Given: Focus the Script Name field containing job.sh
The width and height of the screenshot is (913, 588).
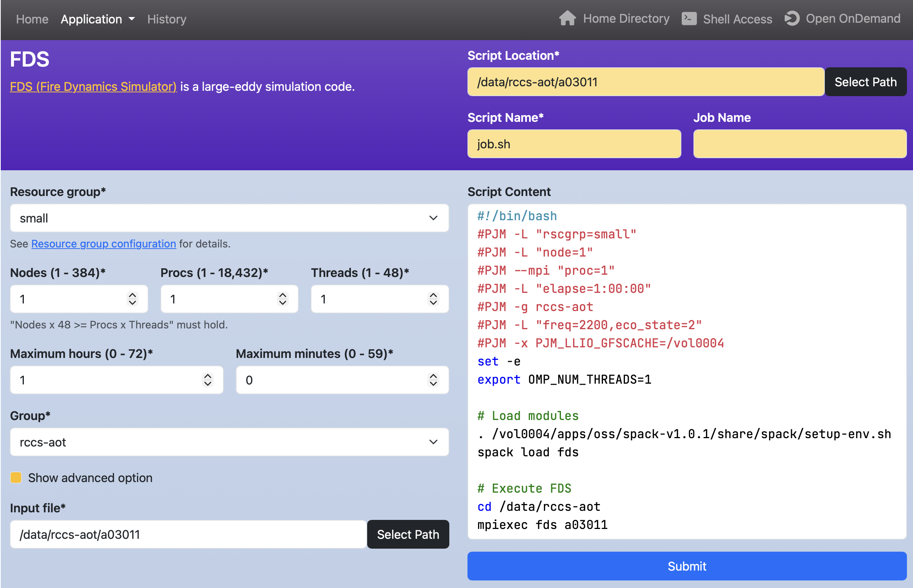Looking at the screenshot, I should pos(574,143).
